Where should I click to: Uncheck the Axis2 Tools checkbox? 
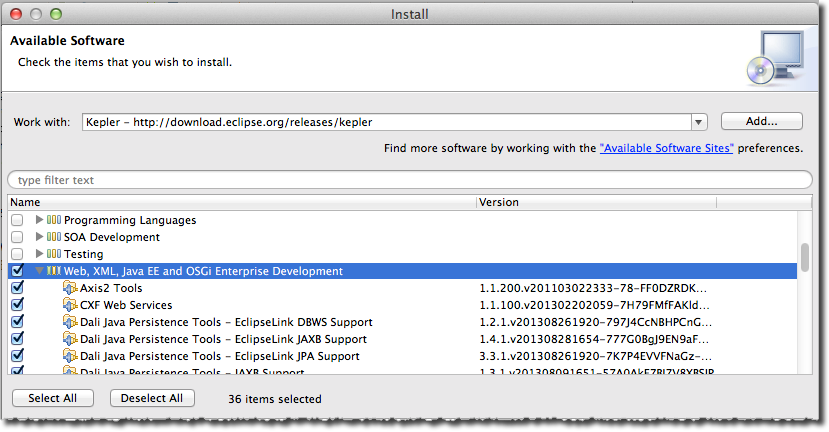(17, 288)
